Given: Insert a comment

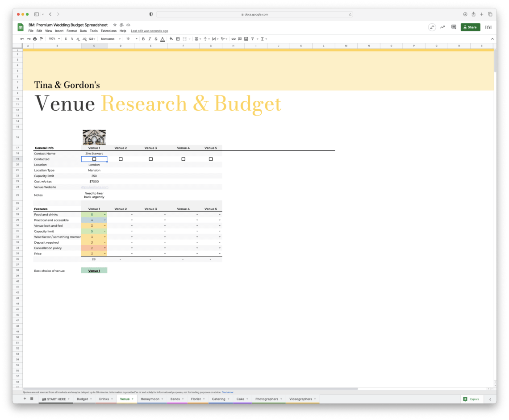Looking at the screenshot, I should [x=240, y=39].
